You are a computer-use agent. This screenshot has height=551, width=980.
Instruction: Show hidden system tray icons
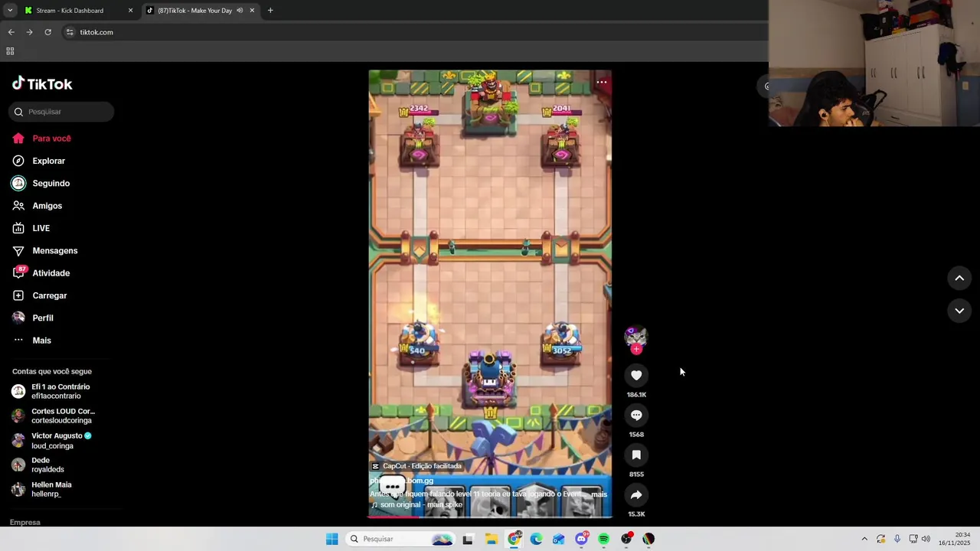click(864, 539)
